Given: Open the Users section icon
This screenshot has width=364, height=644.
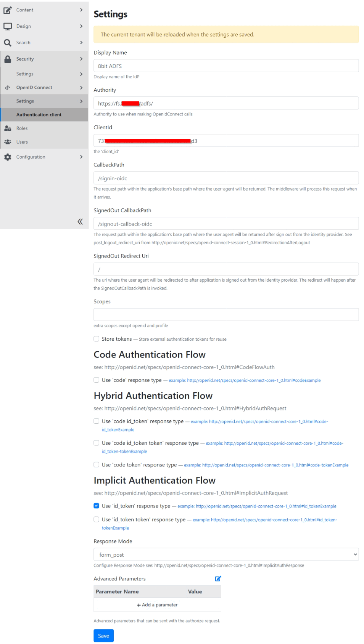Looking at the screenshot, I should click(7, 142).
